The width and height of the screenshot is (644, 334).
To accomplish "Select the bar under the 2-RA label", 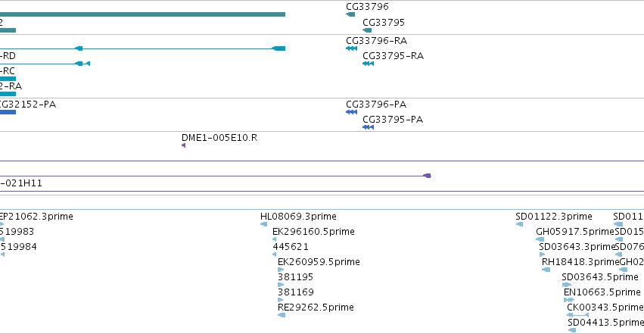I will (8, 94).
